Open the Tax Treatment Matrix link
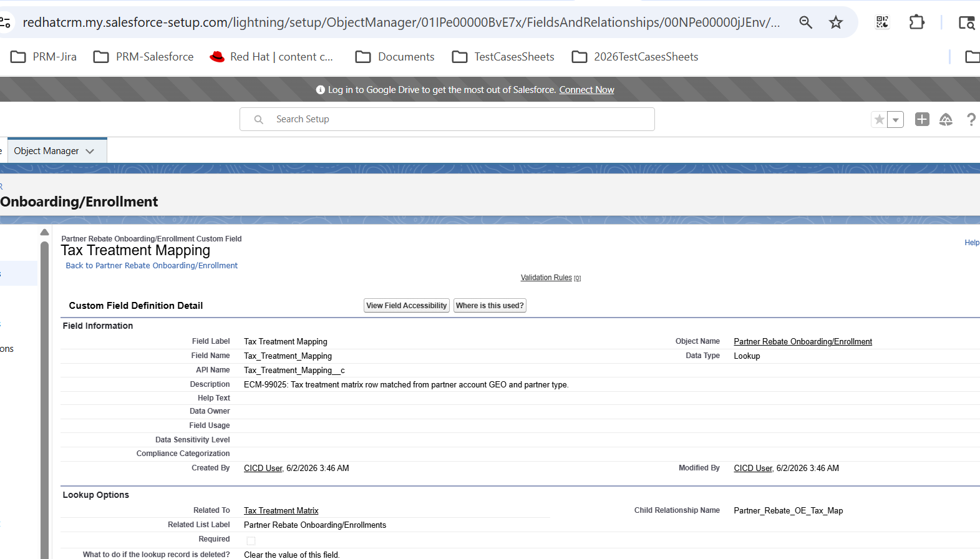 coord(281,511)
